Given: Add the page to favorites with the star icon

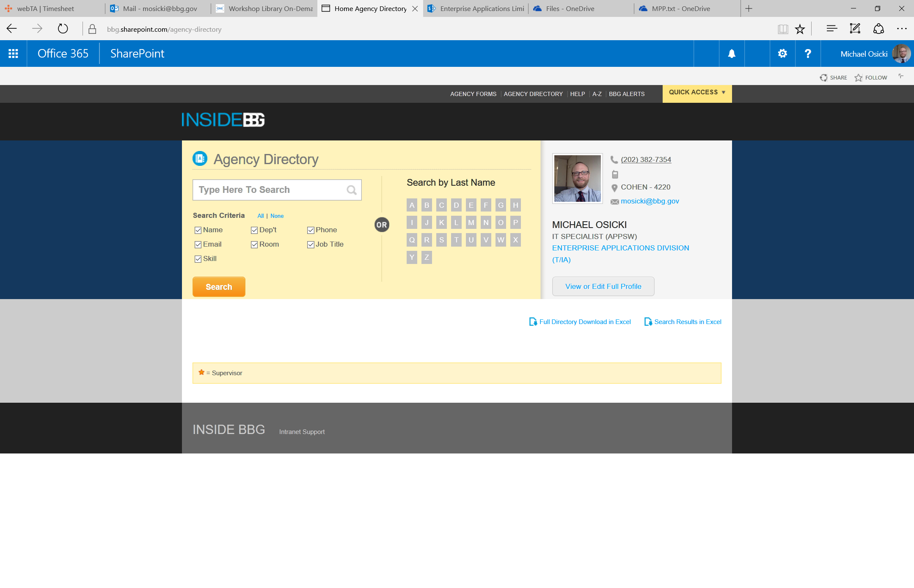Looking at the screenshot, I should (x=800, y=29).
